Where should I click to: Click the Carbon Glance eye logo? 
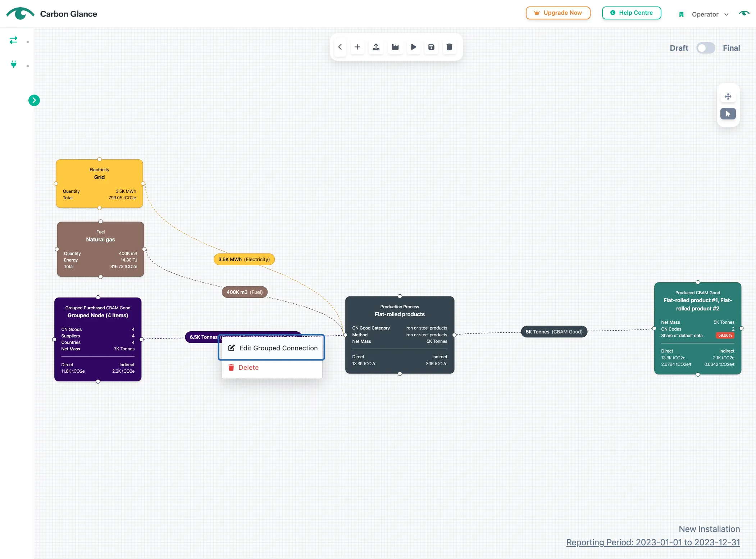(x=20, y=14)
